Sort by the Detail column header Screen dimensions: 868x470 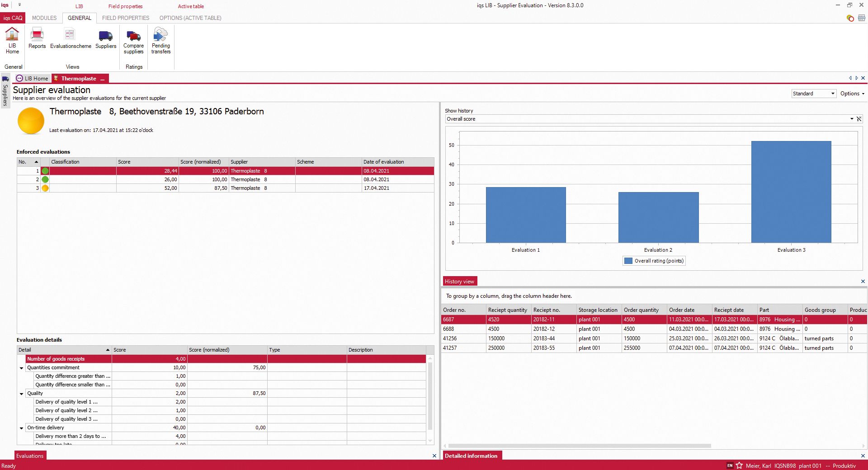(x=64, y=350)
